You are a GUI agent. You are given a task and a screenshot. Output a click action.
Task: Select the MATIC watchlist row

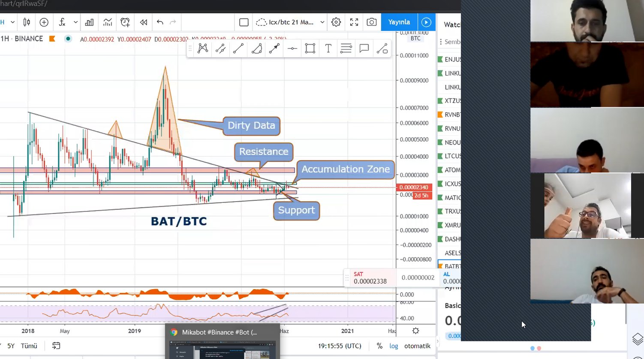449,198
